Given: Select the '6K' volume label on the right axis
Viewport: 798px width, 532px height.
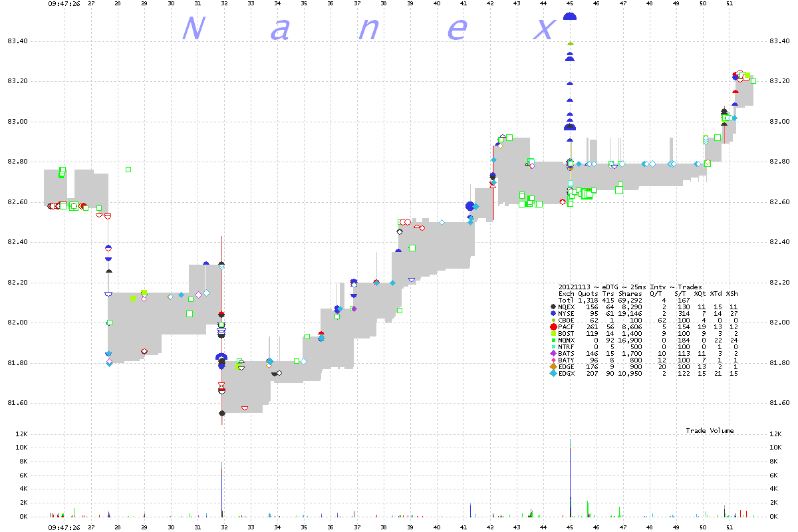Looking at the screenshot, I should pos(772,475).
